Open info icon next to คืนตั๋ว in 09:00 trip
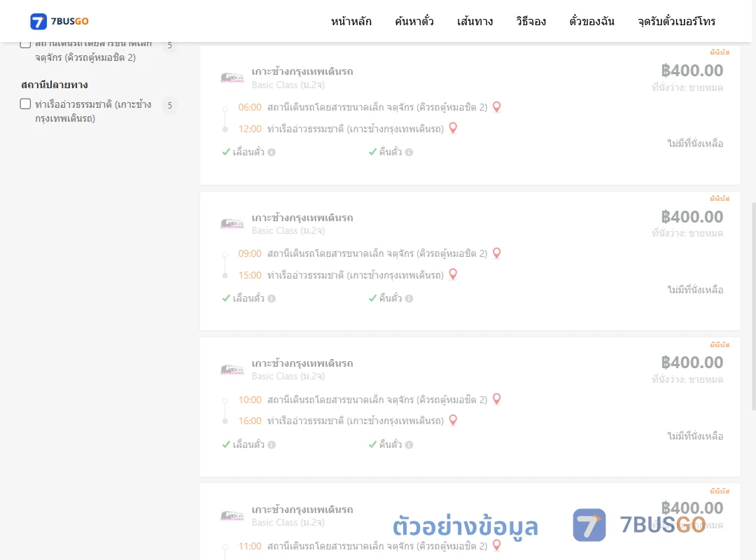The width and height of the screenshot is (756, 560). tap(409, 299)
